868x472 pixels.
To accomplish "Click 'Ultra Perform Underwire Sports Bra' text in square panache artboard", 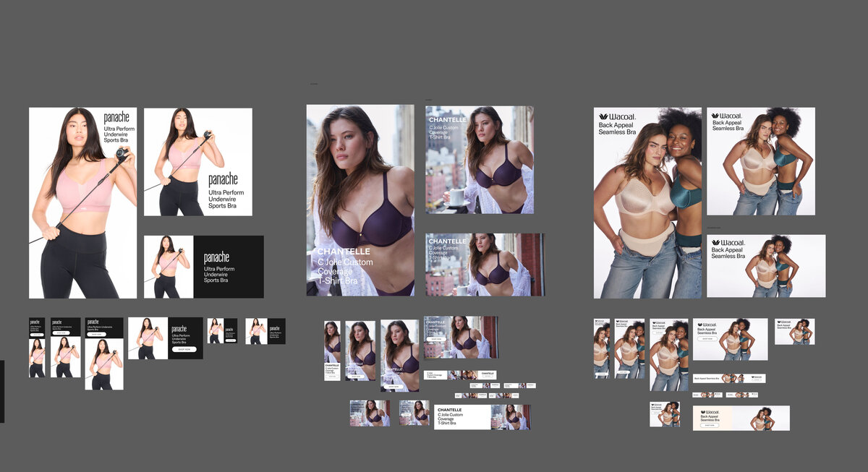I will (x=226, y=199).
